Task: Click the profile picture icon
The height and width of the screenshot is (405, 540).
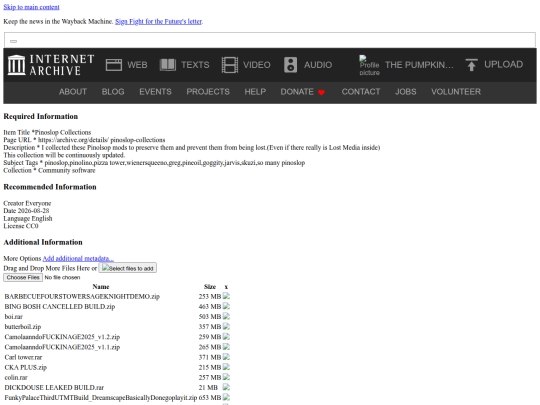Action: 369,65
